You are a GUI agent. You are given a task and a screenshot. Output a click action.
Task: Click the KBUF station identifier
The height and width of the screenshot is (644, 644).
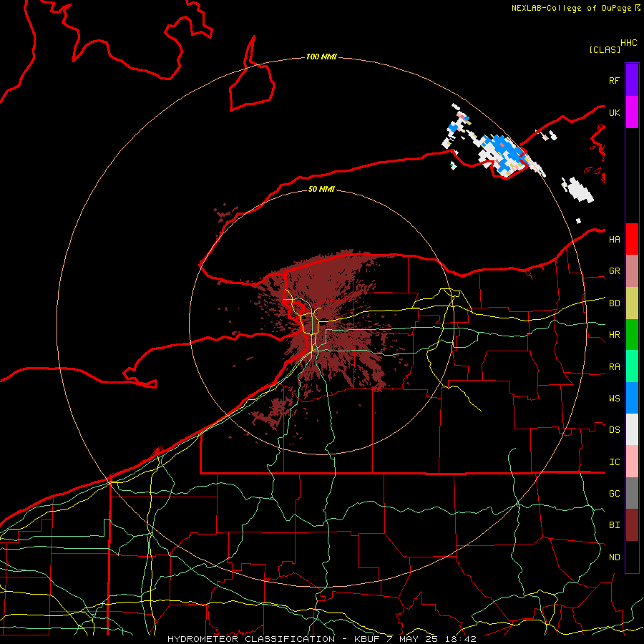pyautogui.click(x=368, y=639)
